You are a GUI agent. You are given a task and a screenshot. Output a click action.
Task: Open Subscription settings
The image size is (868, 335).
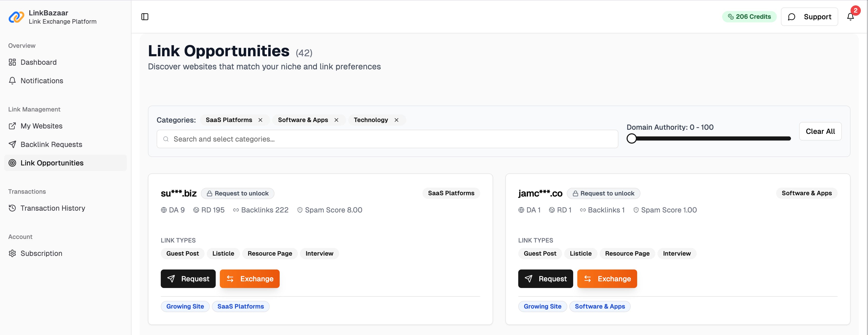click(41, 254)
